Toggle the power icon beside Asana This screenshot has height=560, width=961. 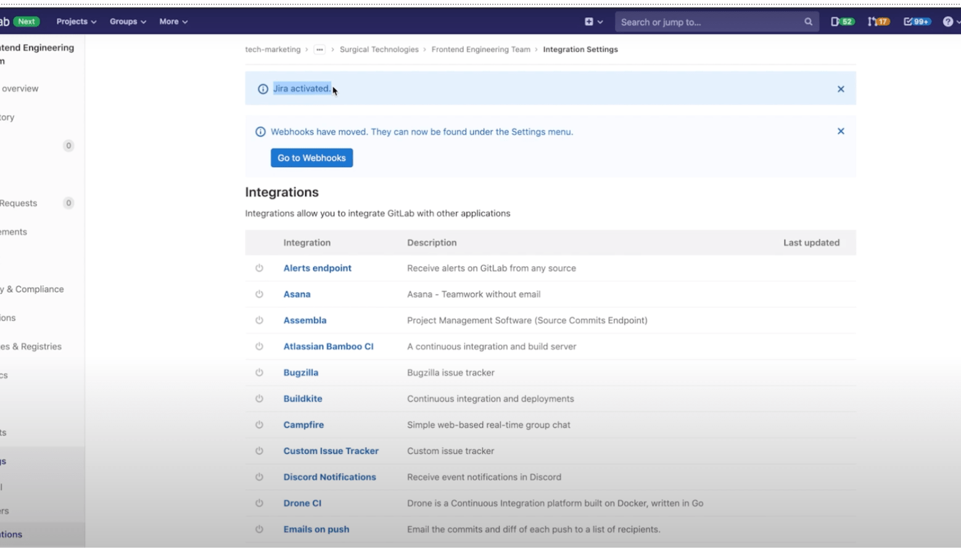pyautogui.click(x=259, y=294)
